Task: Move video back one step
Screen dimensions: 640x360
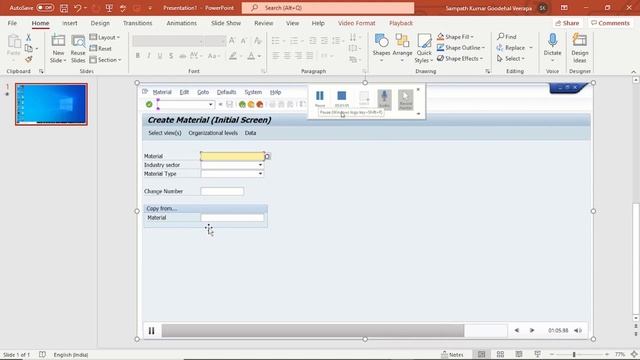Action: click(x=517, y=331)
